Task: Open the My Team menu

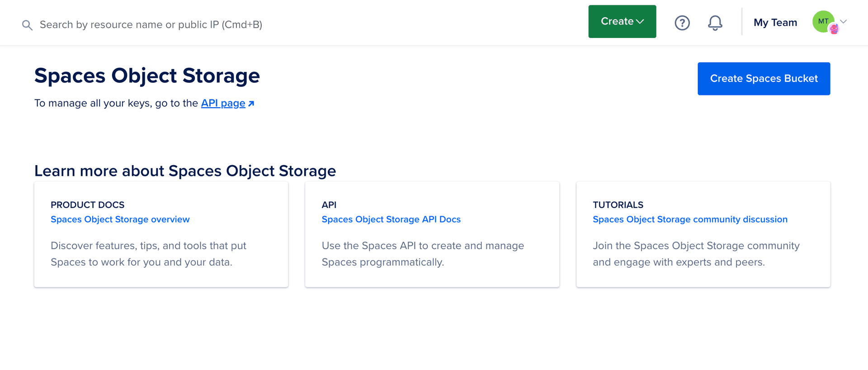Action: (x=775, y=23)
